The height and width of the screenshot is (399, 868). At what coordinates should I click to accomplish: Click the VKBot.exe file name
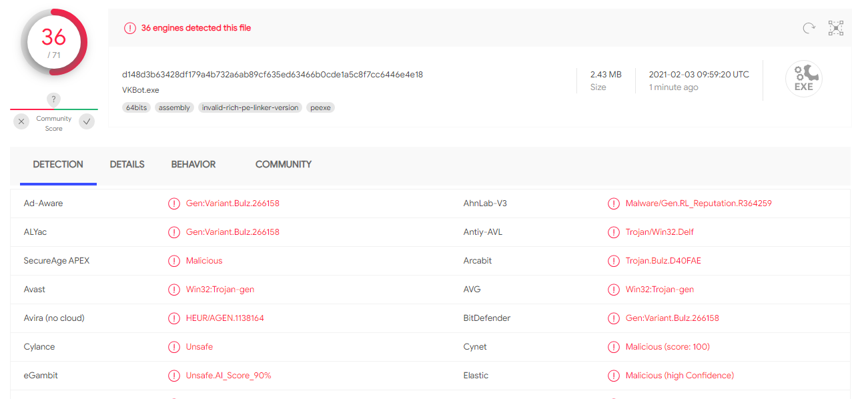(x=141, y=90)
